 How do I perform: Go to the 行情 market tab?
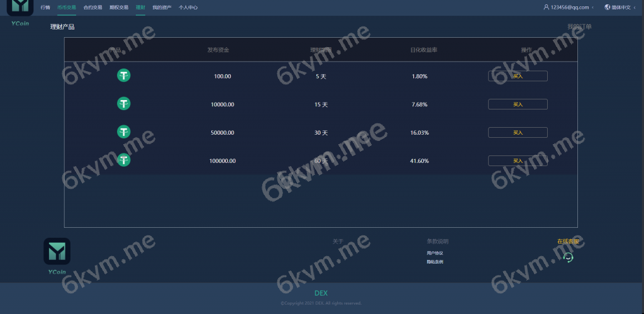pos(45,8)
